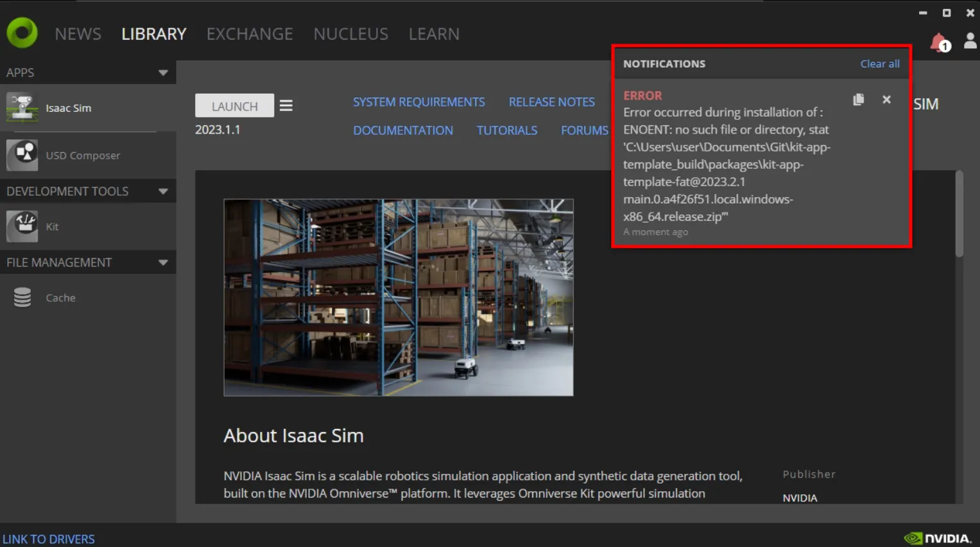Switch to the EXCHANGE tab
The height and width of the screenshot is (547, 980).
[250, 33]
